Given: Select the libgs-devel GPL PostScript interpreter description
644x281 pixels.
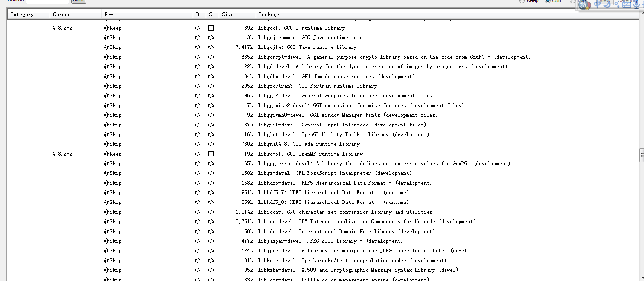Looking at the screenshot, I should coord(335,173).
